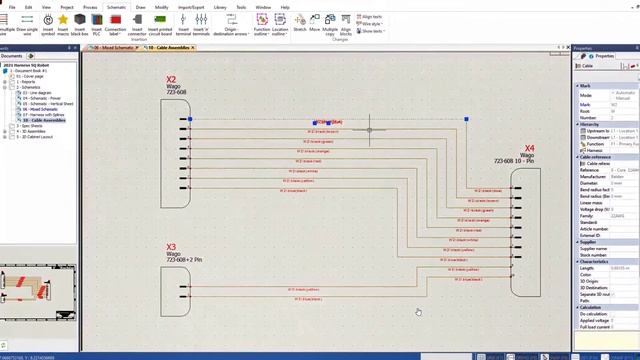Click the Multiple copy tool
The width and height of the screenshot is (640, 360).
pos(330,24)
